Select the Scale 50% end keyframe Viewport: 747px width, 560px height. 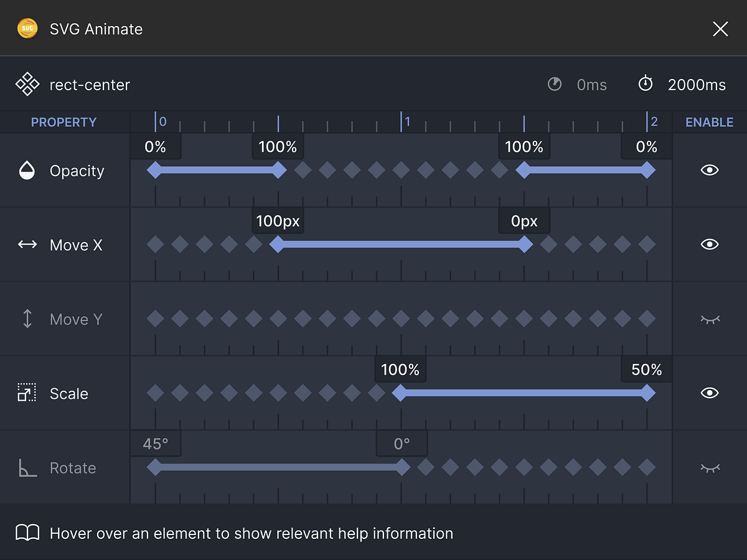click(647, 393)
